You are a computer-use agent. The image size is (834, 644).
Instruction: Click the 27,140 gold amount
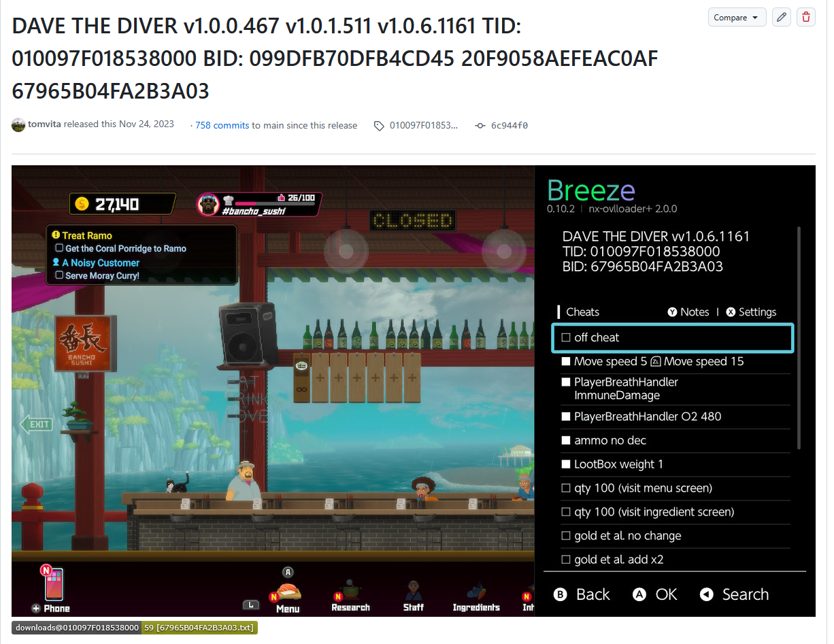[x=117, y=203]
